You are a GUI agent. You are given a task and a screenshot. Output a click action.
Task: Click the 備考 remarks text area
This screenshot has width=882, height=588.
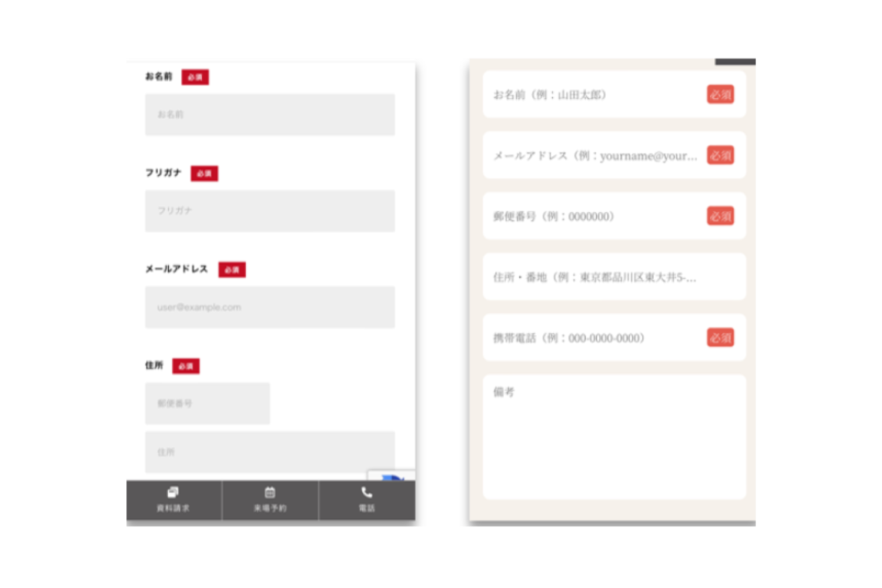pyautogui.click(x=614, y=437)
